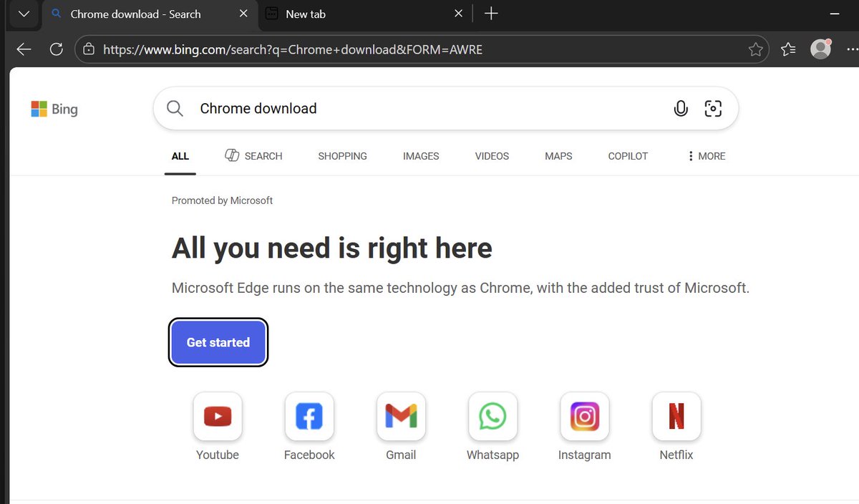Open the Copilot SEARCH tab
Screen dimensions: 859x504
[x=253, y=156]
